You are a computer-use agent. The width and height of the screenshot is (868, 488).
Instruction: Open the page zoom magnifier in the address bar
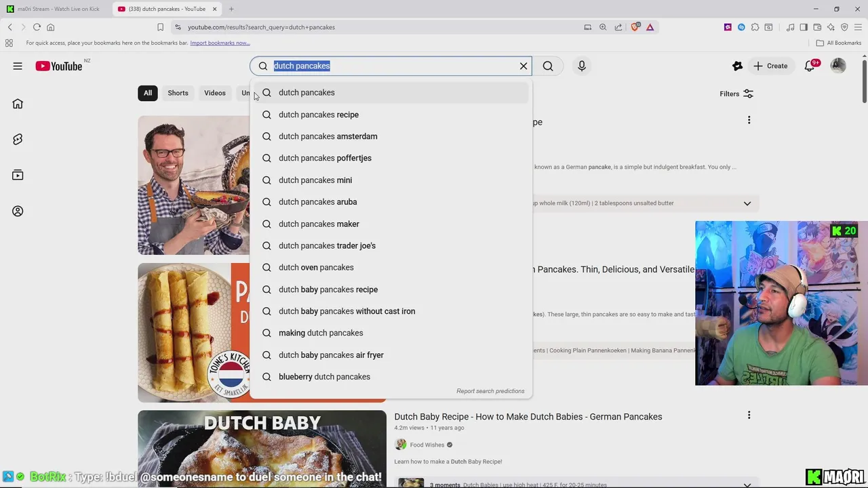coord(603,27)
